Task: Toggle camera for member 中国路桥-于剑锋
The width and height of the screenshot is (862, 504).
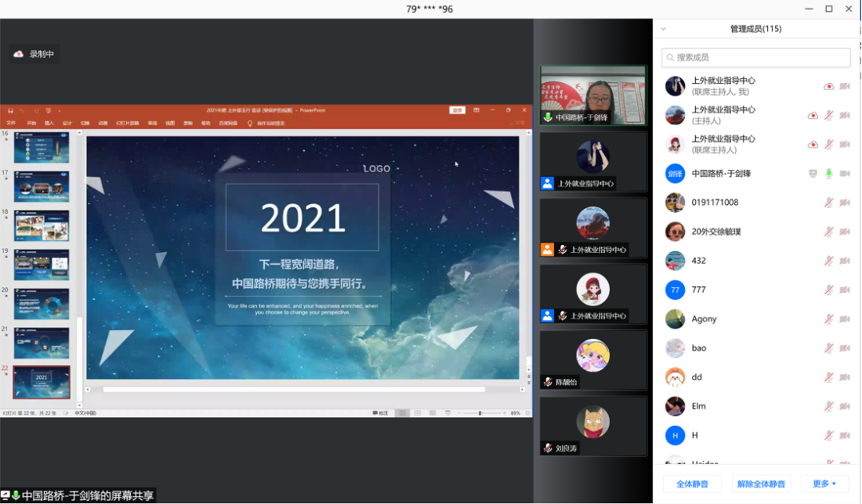Action: coord(845,174)
